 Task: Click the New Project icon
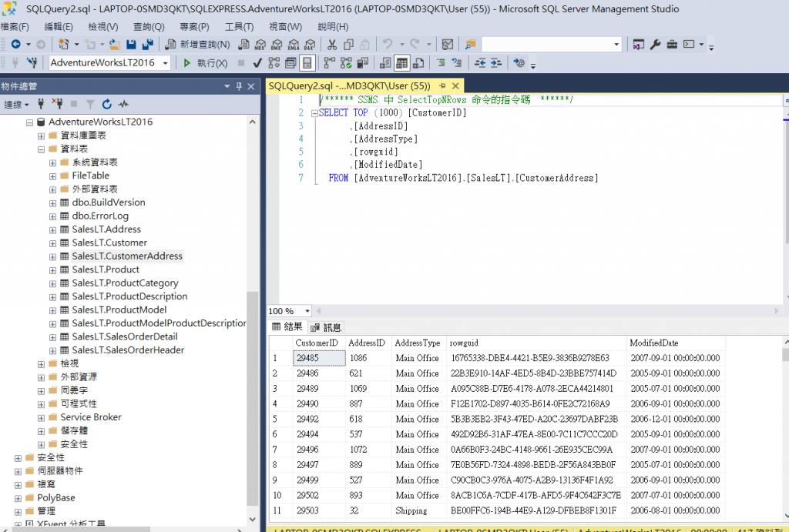[63, 44]
